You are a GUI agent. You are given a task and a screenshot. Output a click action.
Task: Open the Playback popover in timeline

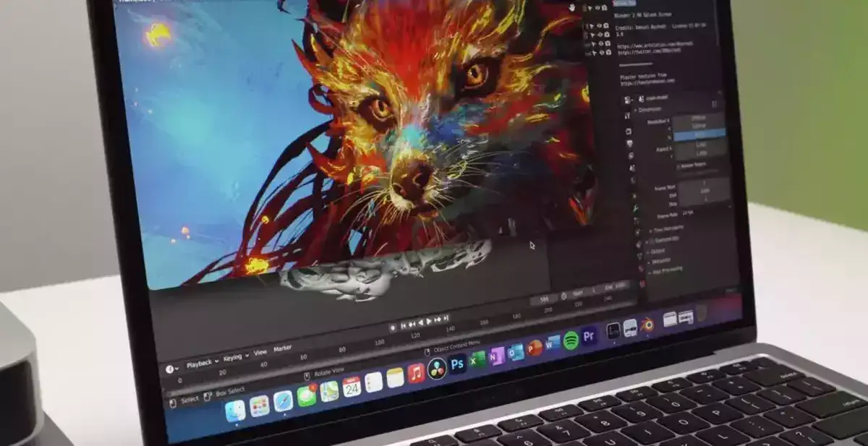(x=202, y=363)
